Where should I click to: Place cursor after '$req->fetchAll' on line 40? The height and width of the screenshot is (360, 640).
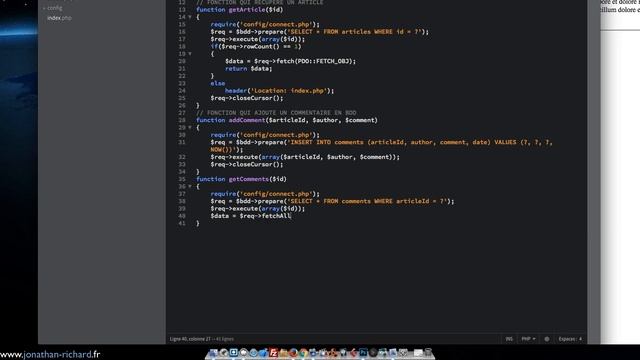click(291, 216)
